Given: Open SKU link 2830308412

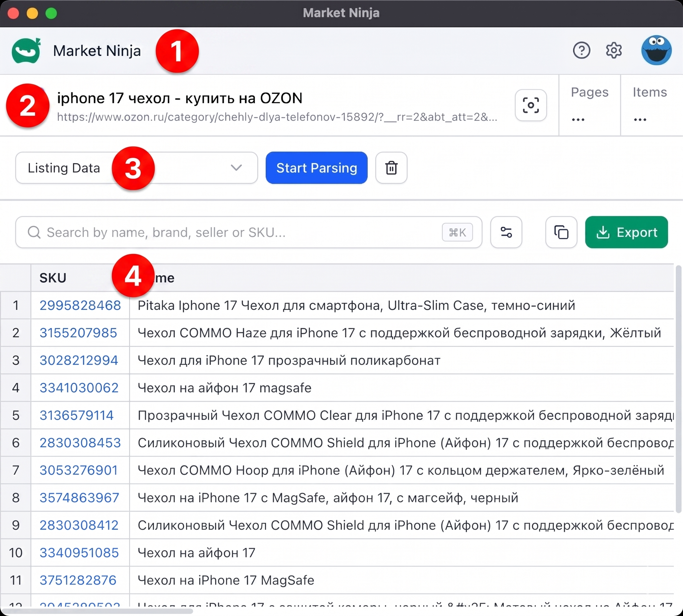Looking at the screenshot, I should point(79,525).
